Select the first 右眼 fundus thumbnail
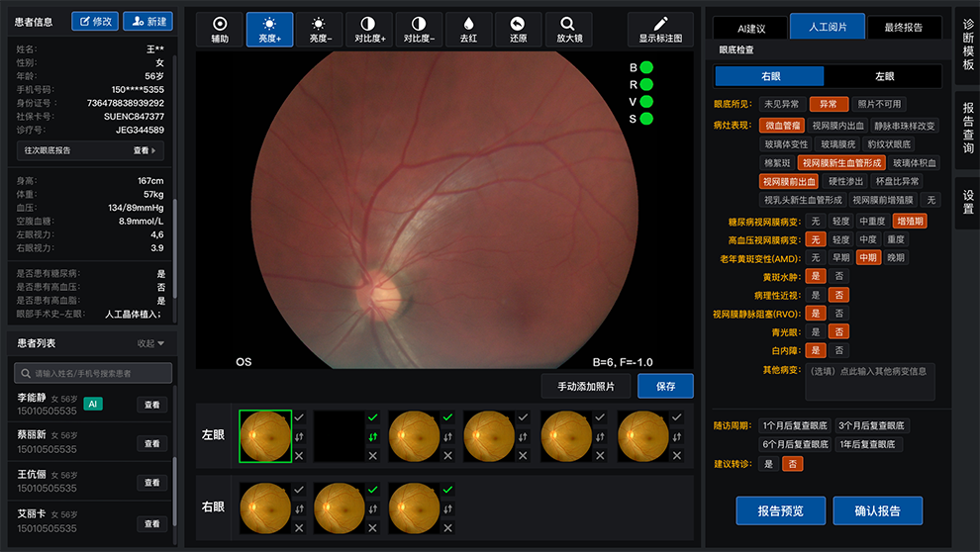 tap(266, 506)
